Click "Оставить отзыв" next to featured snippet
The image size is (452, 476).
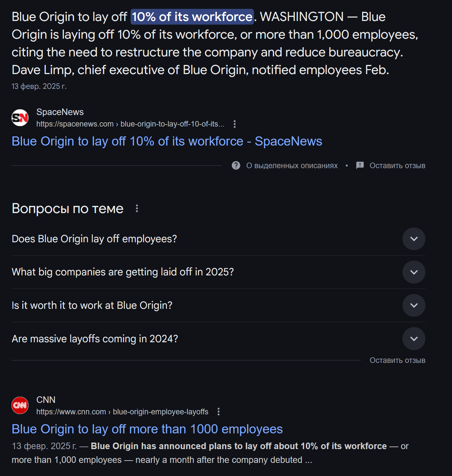point(397,166)
